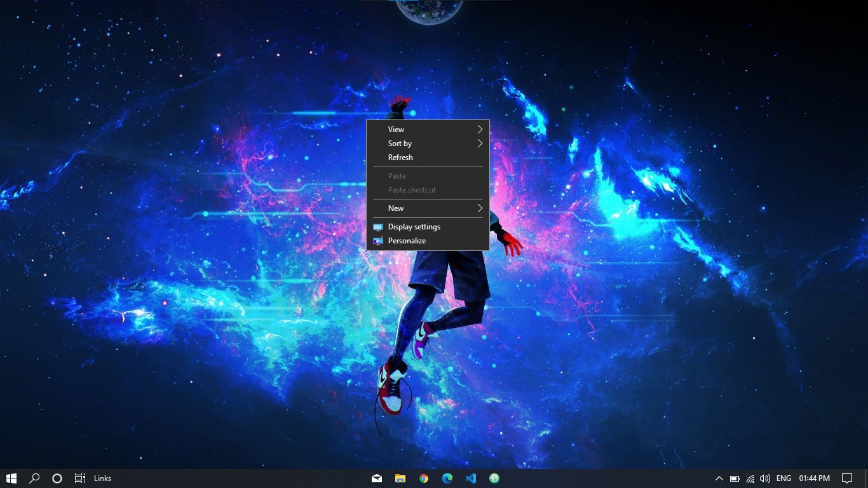Click the Personalize icon in menu
The image size is (868, 488).
click(x=378, y=241)
